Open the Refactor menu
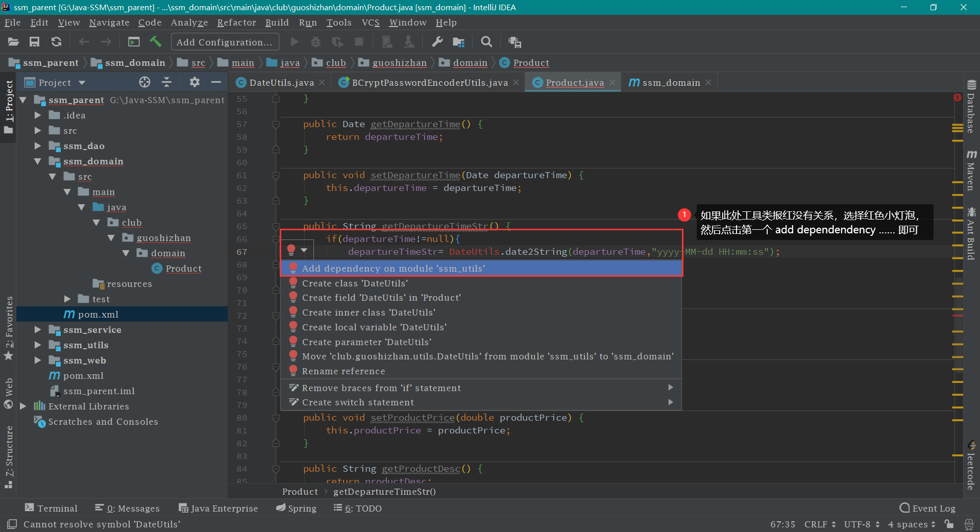Screen dimensions: 980x532 point(236,22)
